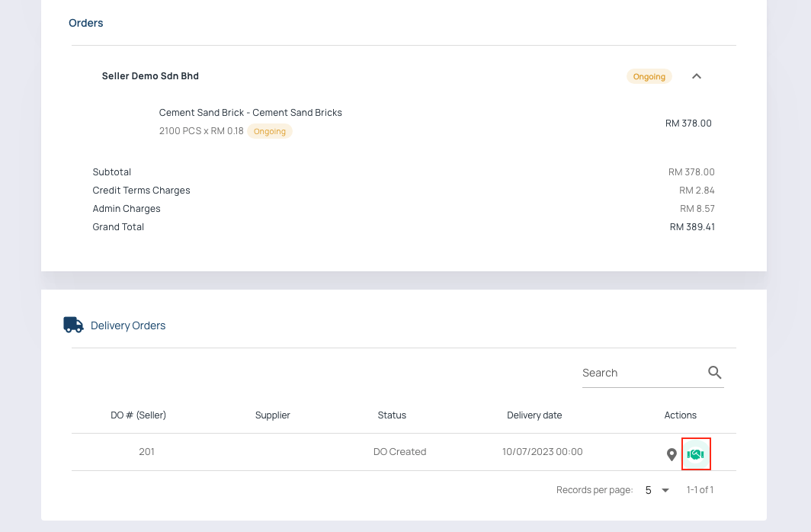
Task: Sort by the Supplier column header
Action: [273, 415]
